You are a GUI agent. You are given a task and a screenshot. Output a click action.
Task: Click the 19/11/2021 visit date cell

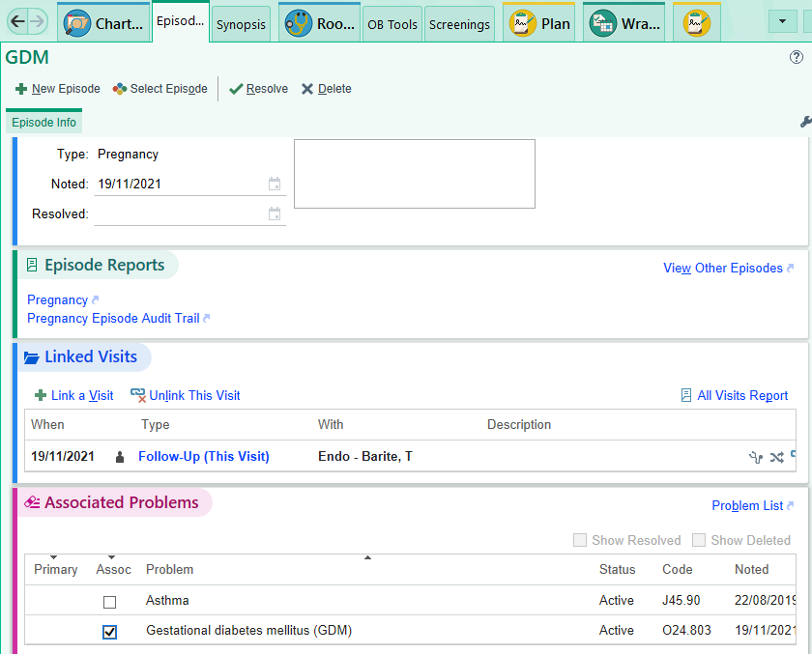63,456
